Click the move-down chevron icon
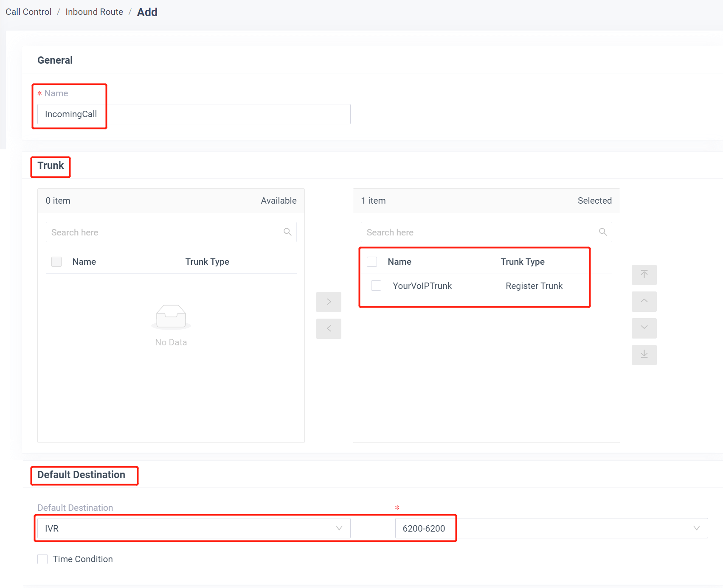Image resolution: width=723 pixels, height=588 pixels. point(644,328)
